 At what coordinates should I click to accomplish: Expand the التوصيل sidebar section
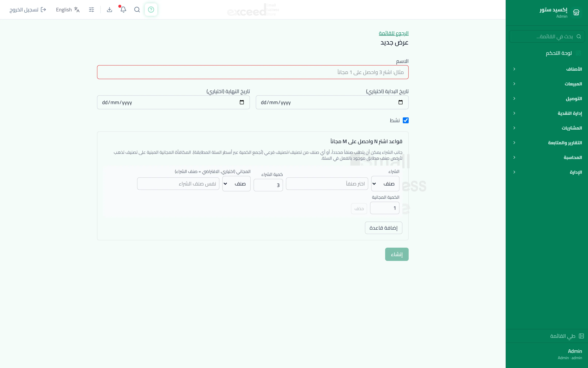click(x=547, y=99)
